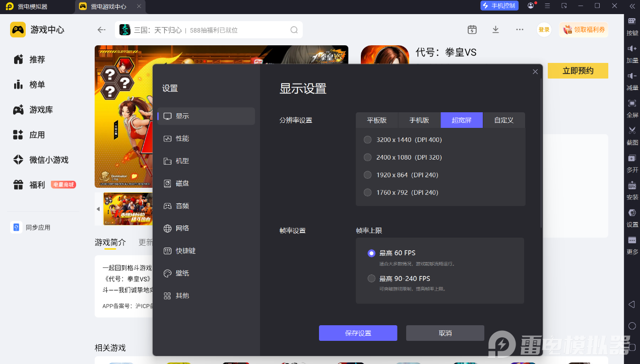Close the settings dialog
Viewport: 640px width, 364px height.
point(535,72)
